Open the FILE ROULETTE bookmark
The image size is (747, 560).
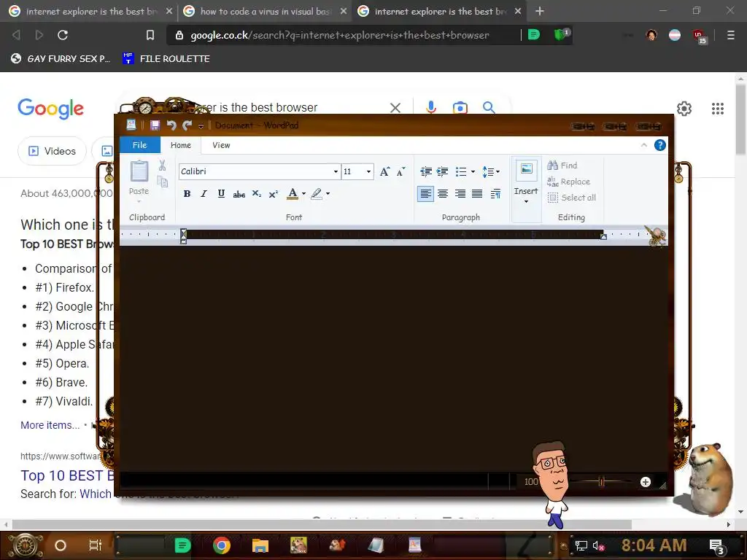pos(166,58)
